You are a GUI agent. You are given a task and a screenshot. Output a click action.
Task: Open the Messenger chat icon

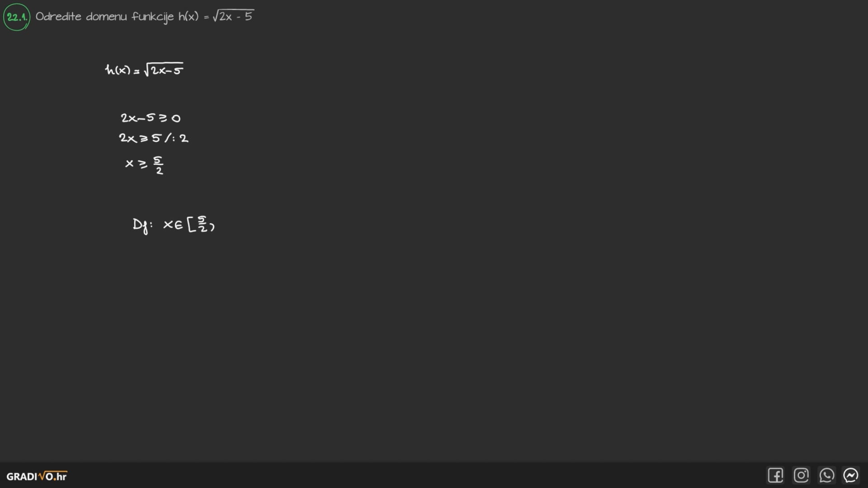851,475
